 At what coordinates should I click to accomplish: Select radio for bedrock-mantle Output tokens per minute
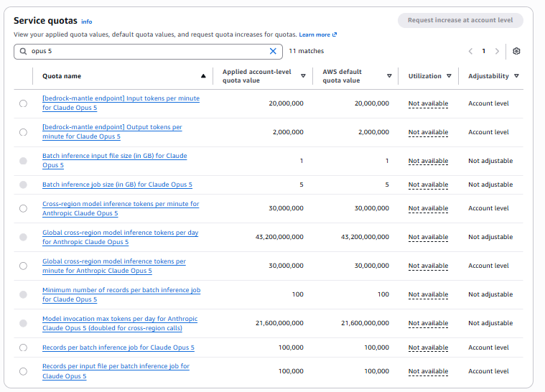(23, 132)
